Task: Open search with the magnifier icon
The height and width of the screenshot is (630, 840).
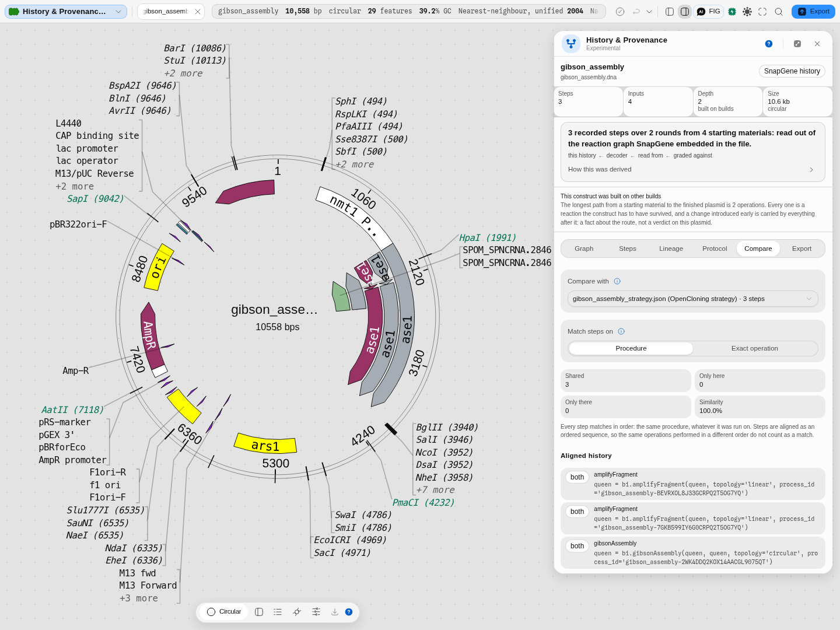Action: (x=779, y=12)
